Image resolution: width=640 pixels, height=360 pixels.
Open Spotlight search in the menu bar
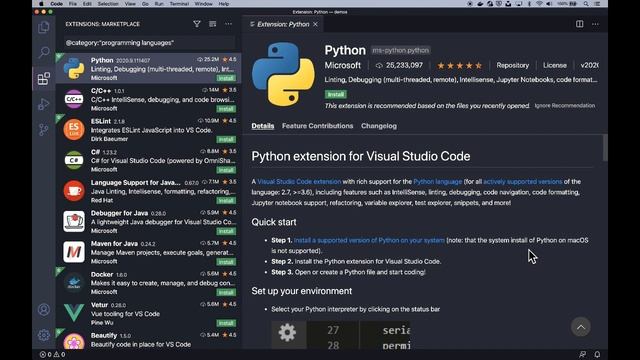(x=586, y=4)
